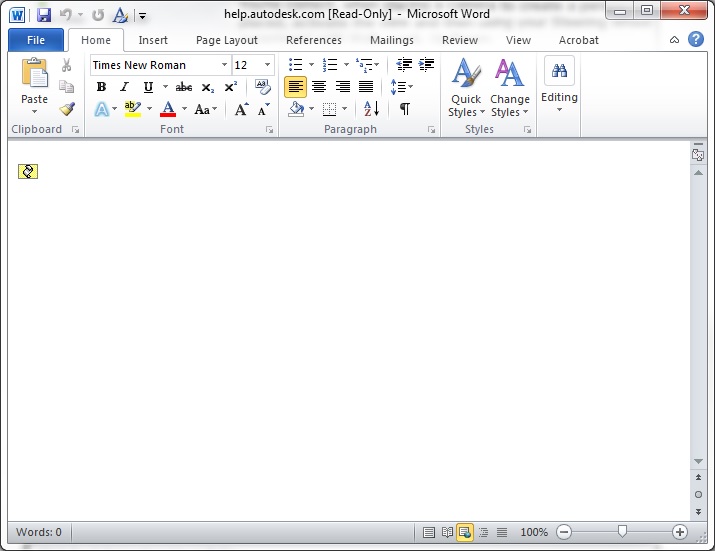Toggle Underline formatting

click(x=148, y=87)
